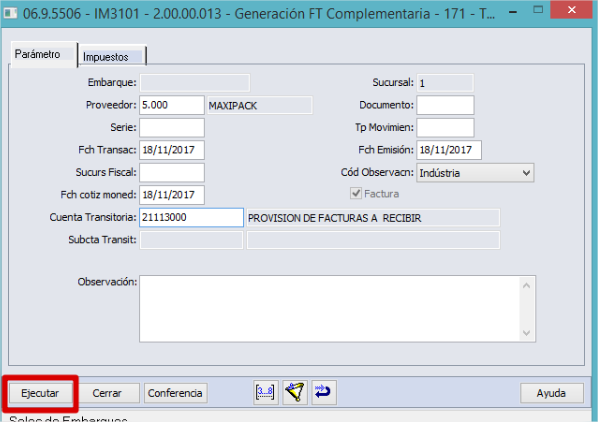Minimize the window
This screenshot has width=598, height=422.
tap(513, 11)
